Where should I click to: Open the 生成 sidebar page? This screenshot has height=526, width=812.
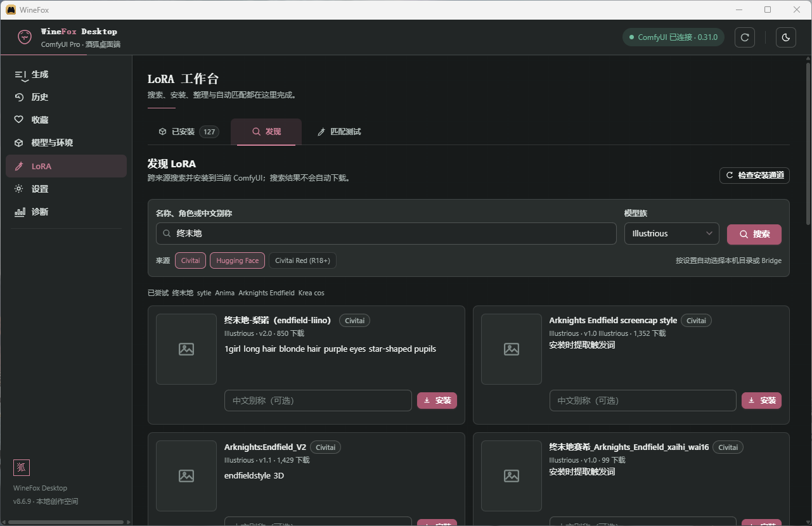click(x=66, y=74)
